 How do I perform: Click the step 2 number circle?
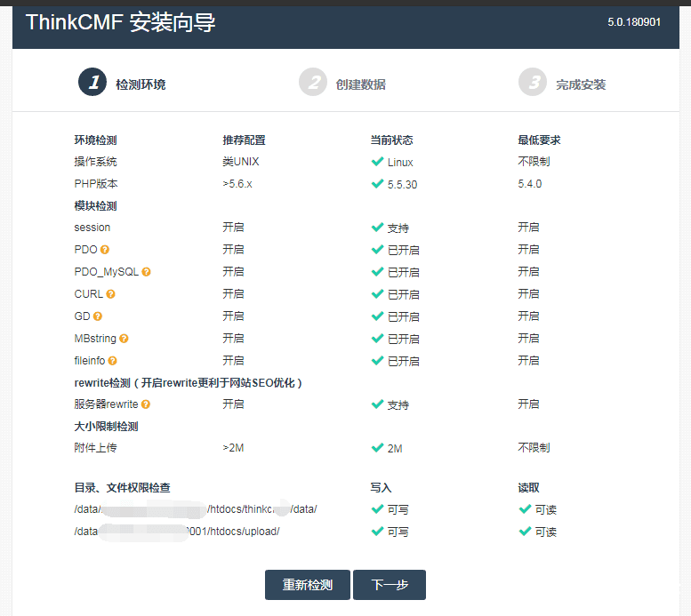(x=313, y=82)
